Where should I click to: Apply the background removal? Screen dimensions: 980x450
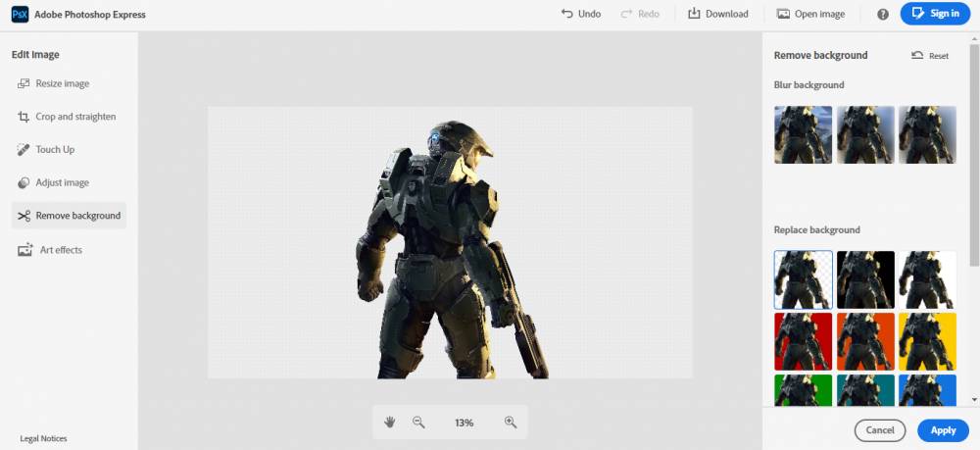point(943,430)
